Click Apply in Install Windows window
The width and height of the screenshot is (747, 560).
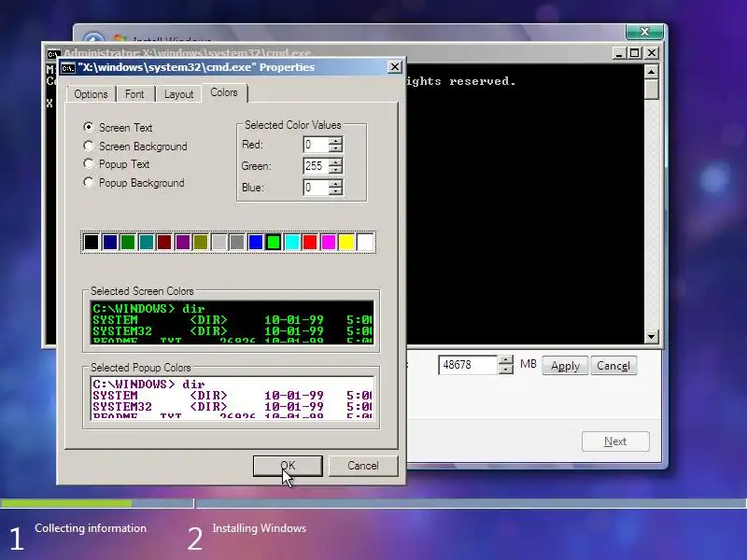point(565,365)
